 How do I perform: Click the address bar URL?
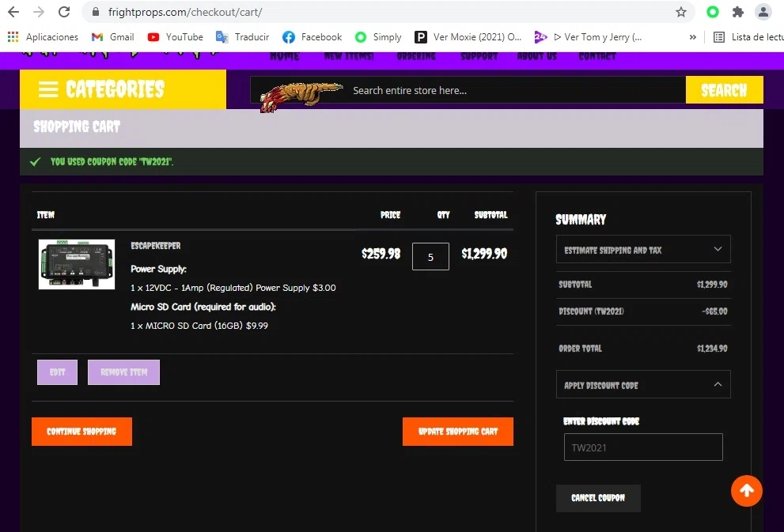(185, 12)
